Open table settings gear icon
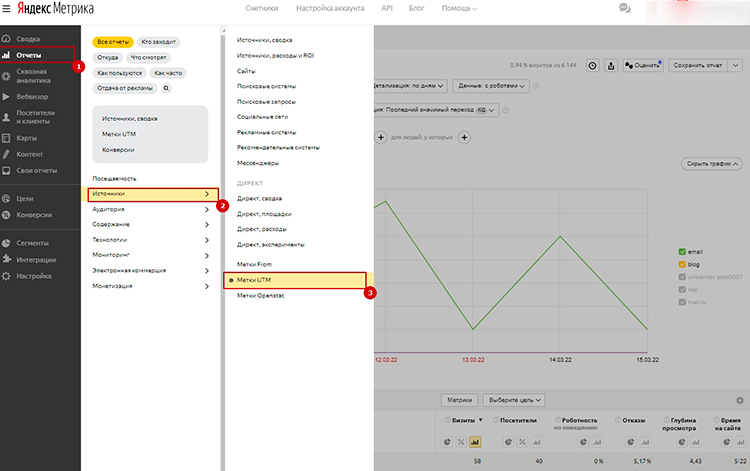 point(739,400)
